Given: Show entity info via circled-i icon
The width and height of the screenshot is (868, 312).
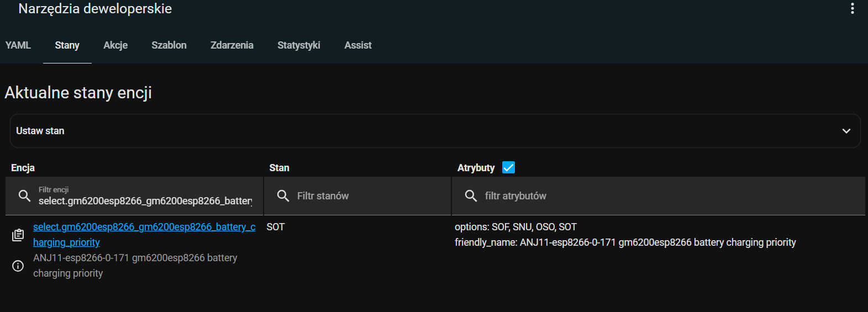Looking at the screenshot, I should pos(18,266).
